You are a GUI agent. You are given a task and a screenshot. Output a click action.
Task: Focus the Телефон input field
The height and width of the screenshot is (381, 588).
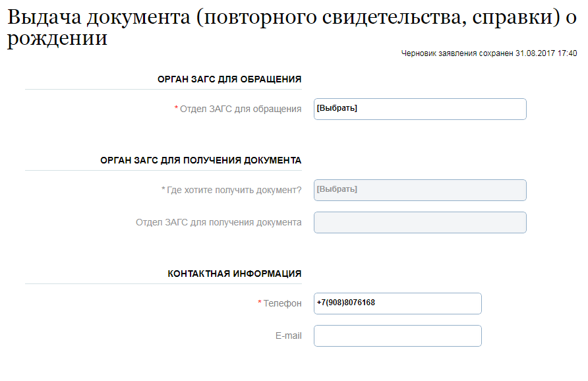pyautogui.click(x=397, y=303)
